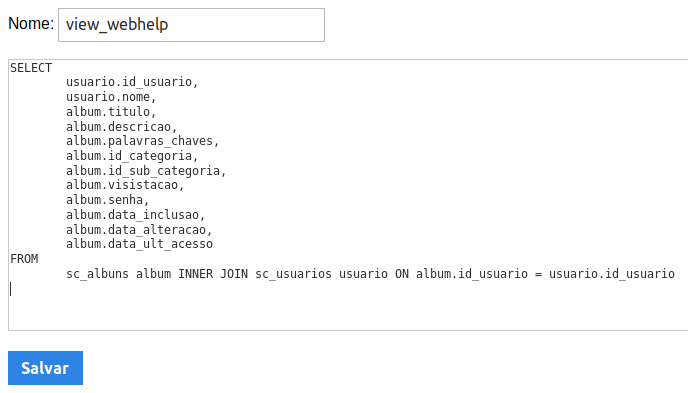Screen dimensions: 688x393
Task: Place cursor on the SELECT keyword
Action: (31, 68)
